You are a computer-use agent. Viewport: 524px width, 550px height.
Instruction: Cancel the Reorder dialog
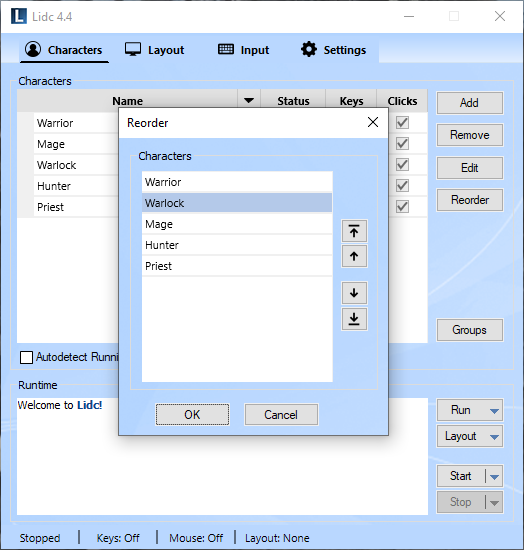pyautogui.click(x=281, y=415)
